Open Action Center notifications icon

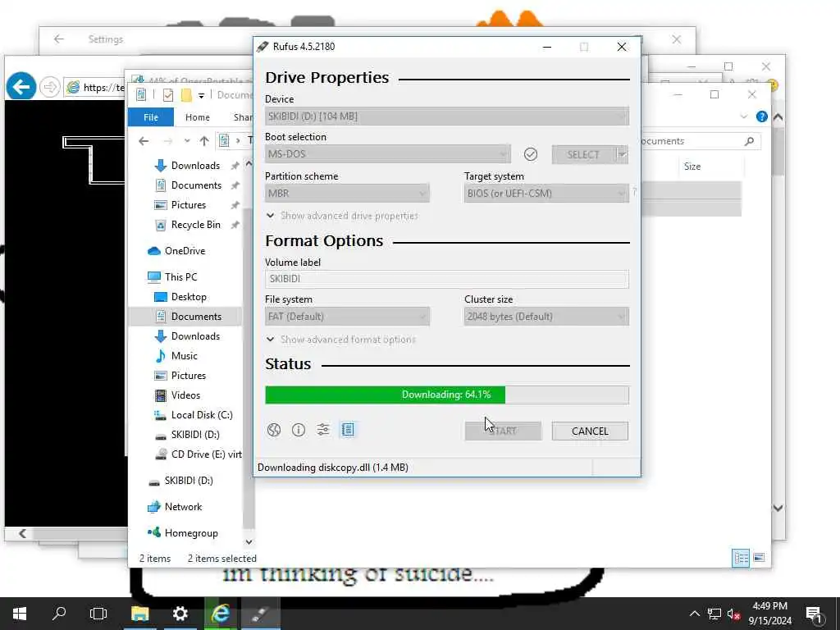point(814,614)
